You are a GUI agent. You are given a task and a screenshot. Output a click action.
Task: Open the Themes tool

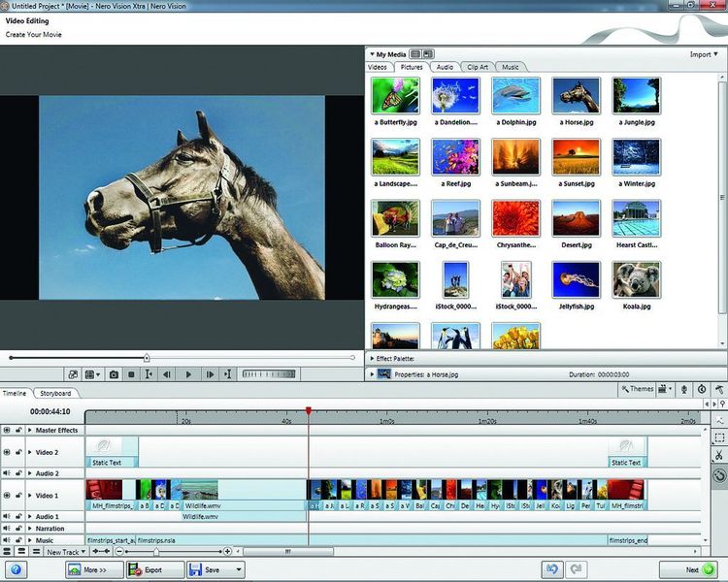pyautogui.click(x=637, y=389)
